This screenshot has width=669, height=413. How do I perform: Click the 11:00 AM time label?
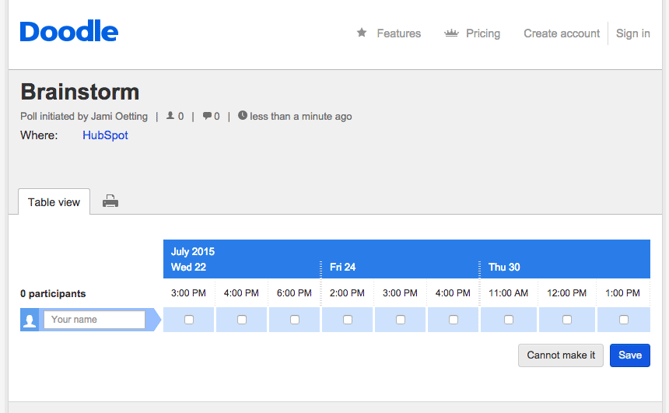tap(508, 293)
